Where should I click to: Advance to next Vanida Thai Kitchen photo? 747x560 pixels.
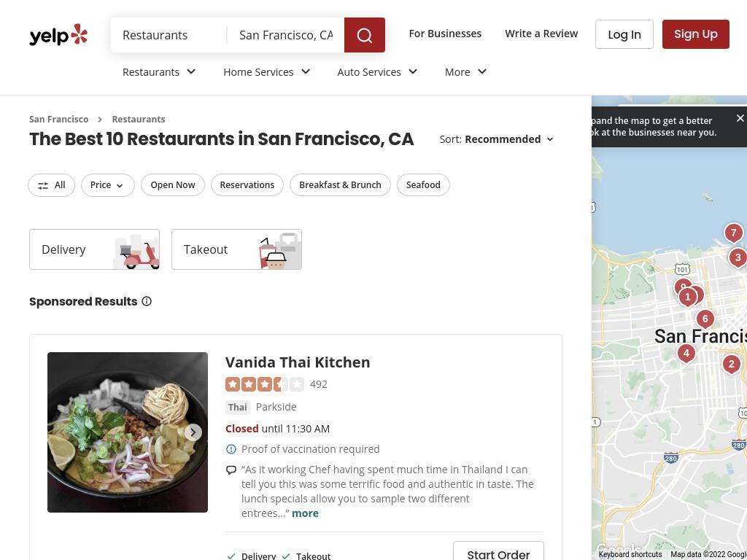click(193, 432)
